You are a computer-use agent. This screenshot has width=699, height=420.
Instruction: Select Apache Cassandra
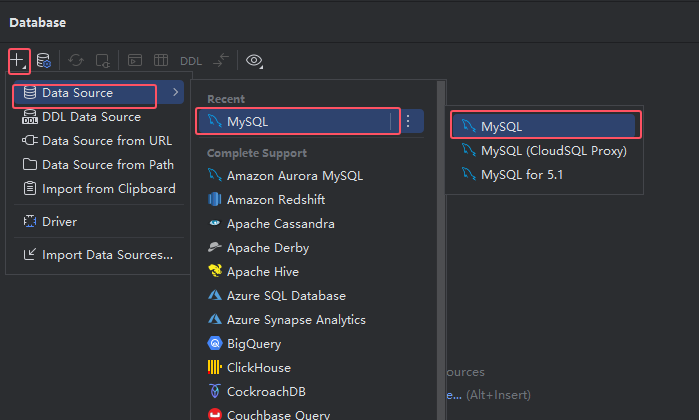click(311, 224)
